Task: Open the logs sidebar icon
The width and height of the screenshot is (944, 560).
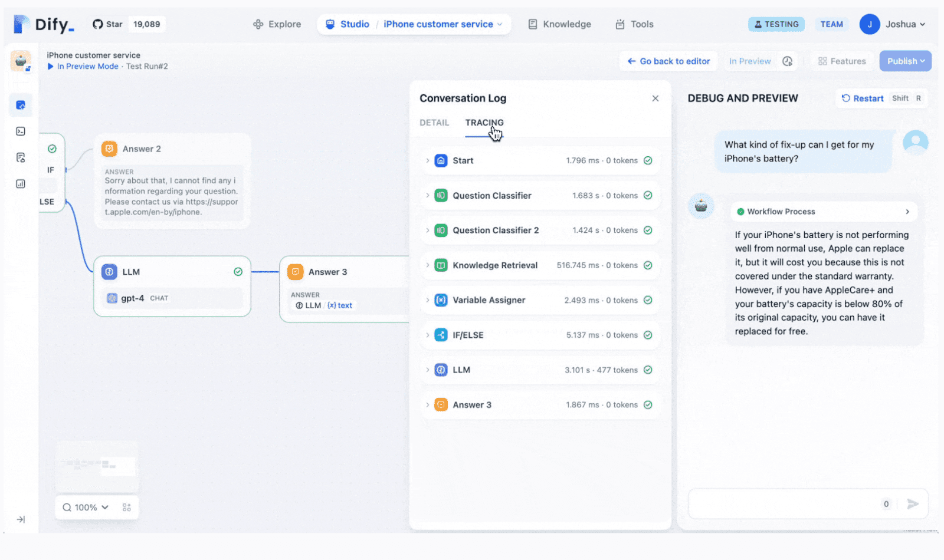Action: click(x=21, y=157)
